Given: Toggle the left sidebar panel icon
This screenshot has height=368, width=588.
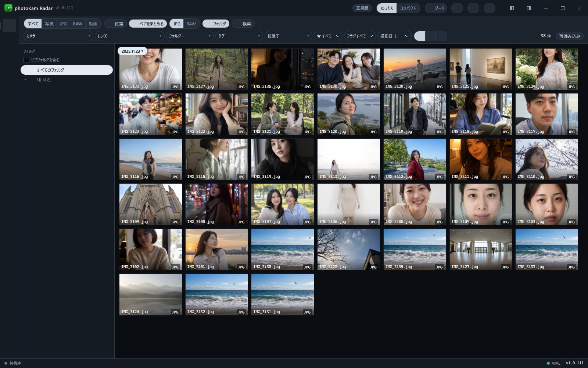Looking at the screenshot, I should [x=512, y=8].
